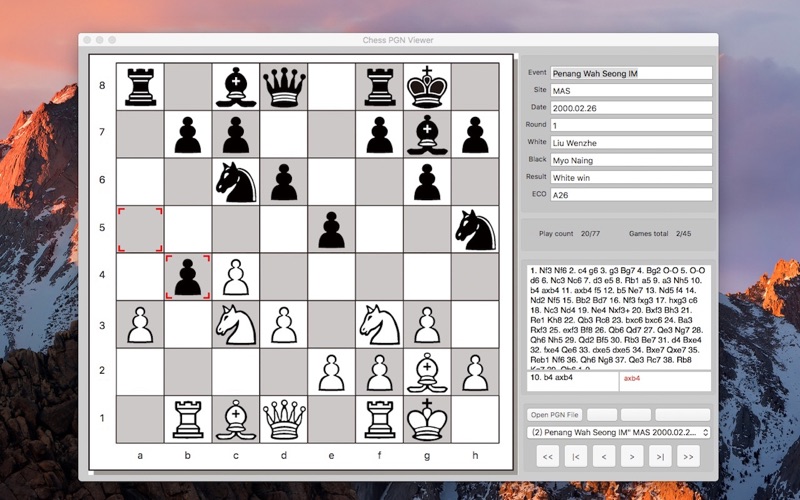This screenshot has height=500, width=800.
Task: Jump to next game with >> button
Action: tap(688, 457)
